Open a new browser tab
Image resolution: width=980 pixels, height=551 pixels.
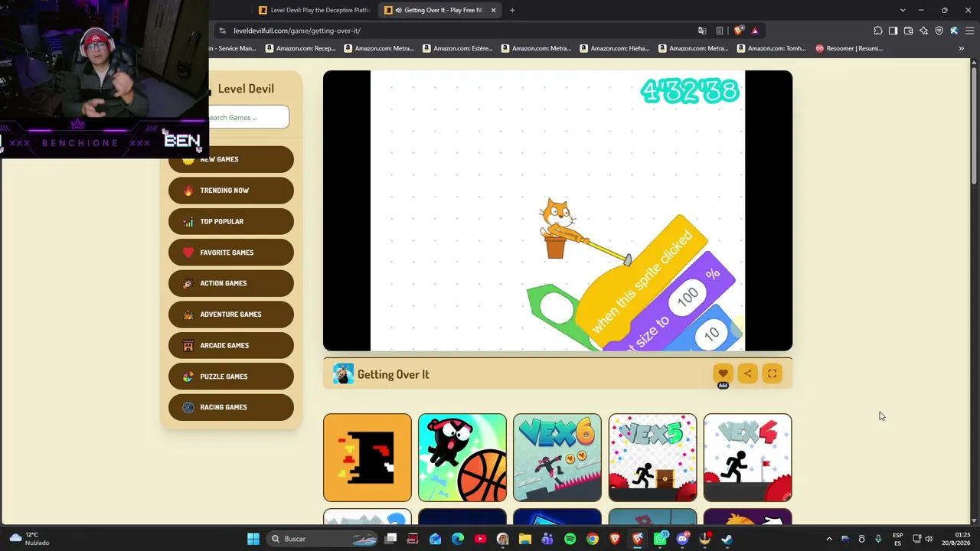(x=512, y=10)
